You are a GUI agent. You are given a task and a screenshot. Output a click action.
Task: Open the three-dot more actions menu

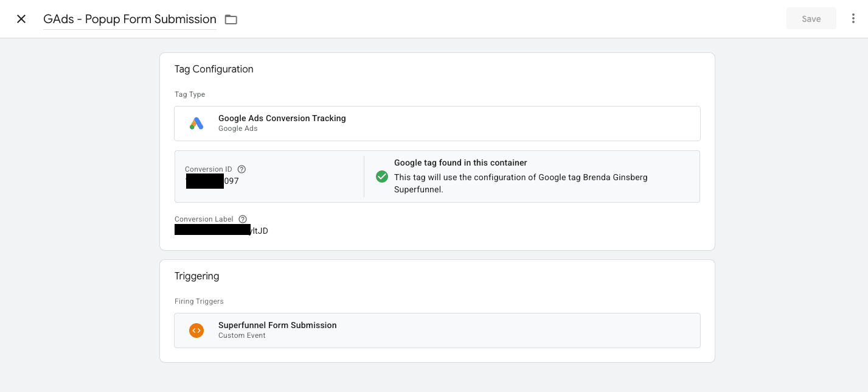click(853, 19)
